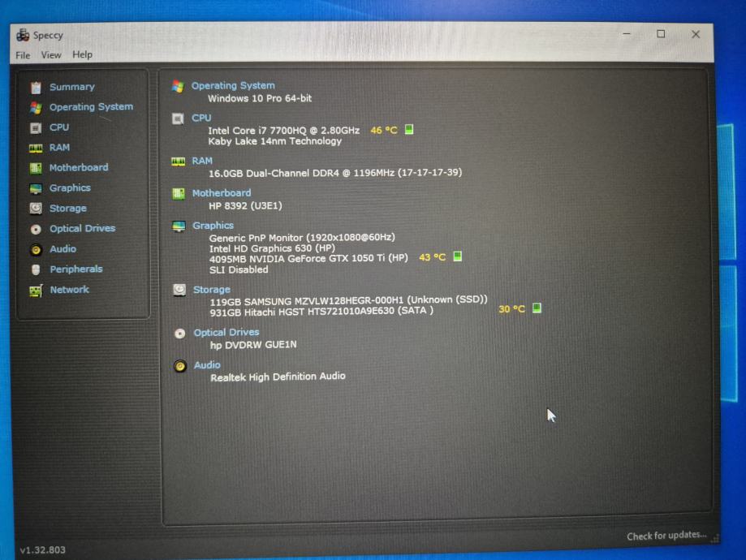Click the Motherboard heading link in summary
746x560 pixels.
pyautogui.click(x=222, y=193)
